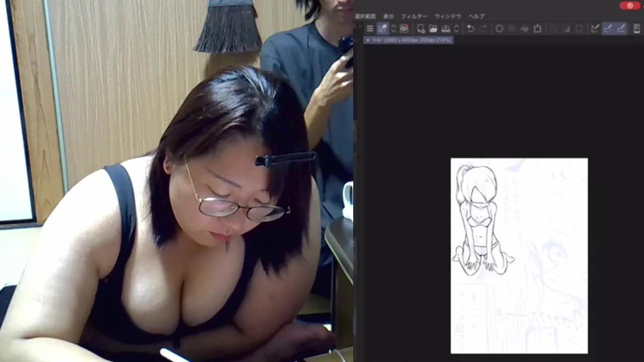Viewport: 644px width, 362px height.
Task: Click the red recording indicator button
Action: click(x=629, y=6)
